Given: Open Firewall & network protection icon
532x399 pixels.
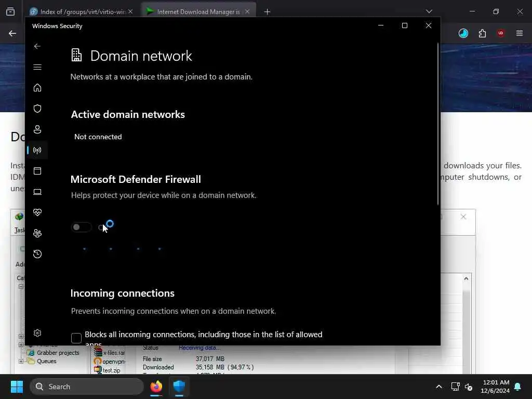Looking at the screenshot, I should pos(37,150).
